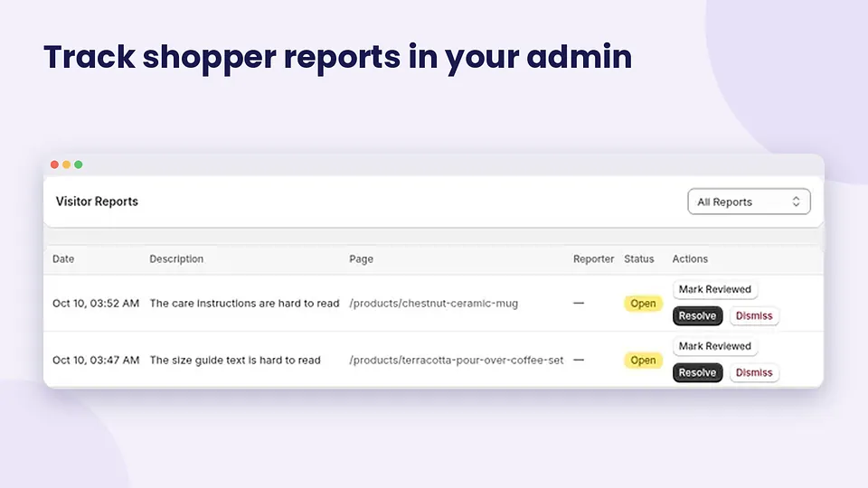Select 'The care instructions are hard to read' description
Viewport: 868px width, 488px height.
pyautogui.click(x=244, y=304)
